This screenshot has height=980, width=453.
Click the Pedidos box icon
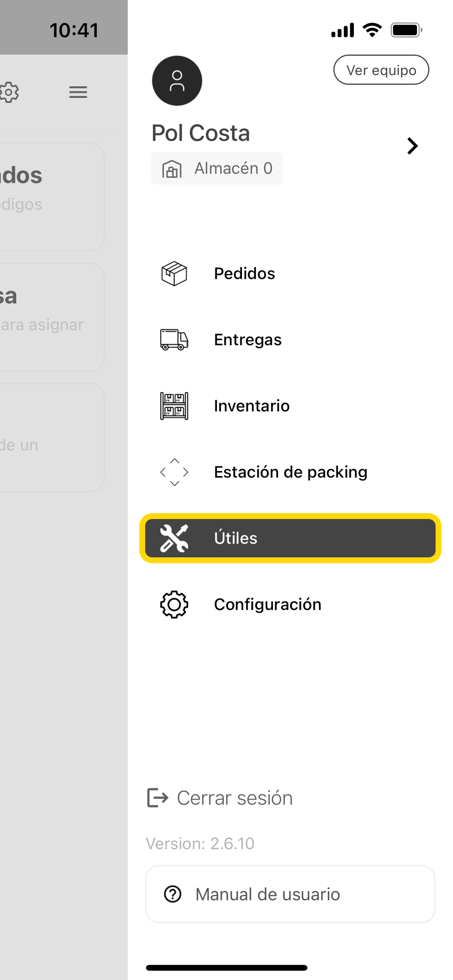click(174, 274)
